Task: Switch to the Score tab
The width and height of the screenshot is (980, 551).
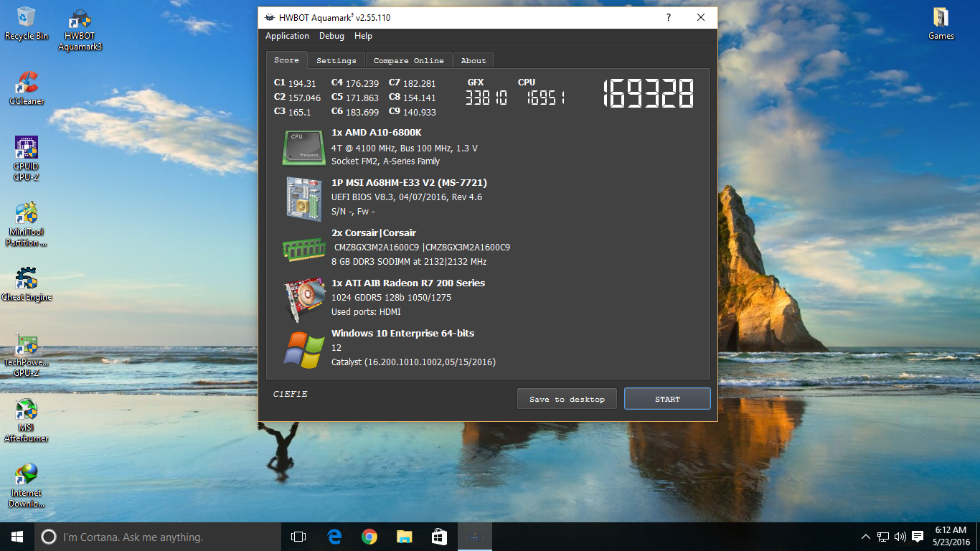Action: (286, 60)
